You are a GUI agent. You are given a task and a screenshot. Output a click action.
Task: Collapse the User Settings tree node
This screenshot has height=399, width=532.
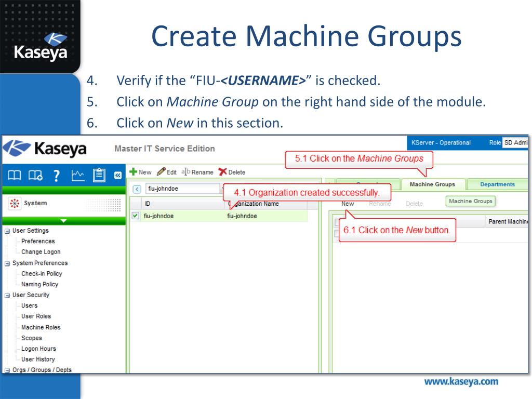click(x=7, y=231)
